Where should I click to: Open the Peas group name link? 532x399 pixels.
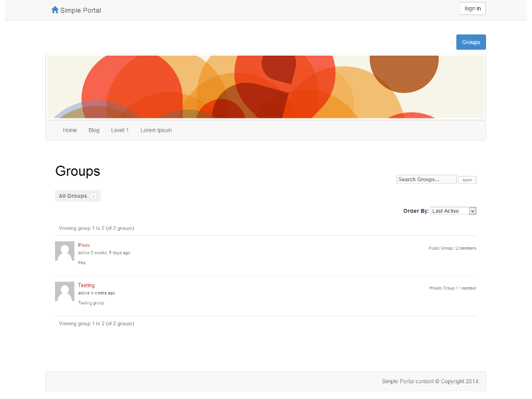point(83,245)
